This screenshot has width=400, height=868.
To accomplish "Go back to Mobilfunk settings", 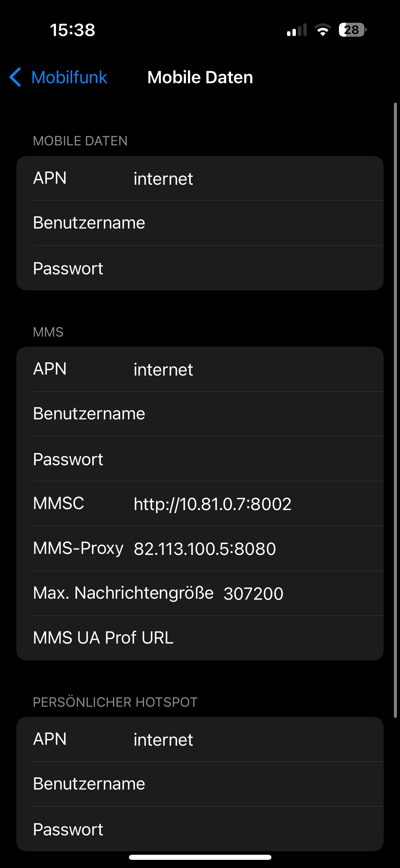I will point(69,77).
